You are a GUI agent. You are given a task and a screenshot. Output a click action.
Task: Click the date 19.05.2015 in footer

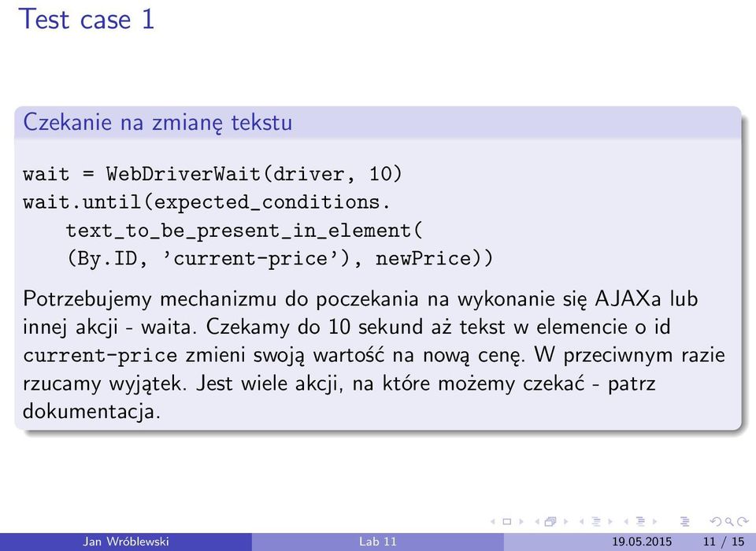point(642,542)
